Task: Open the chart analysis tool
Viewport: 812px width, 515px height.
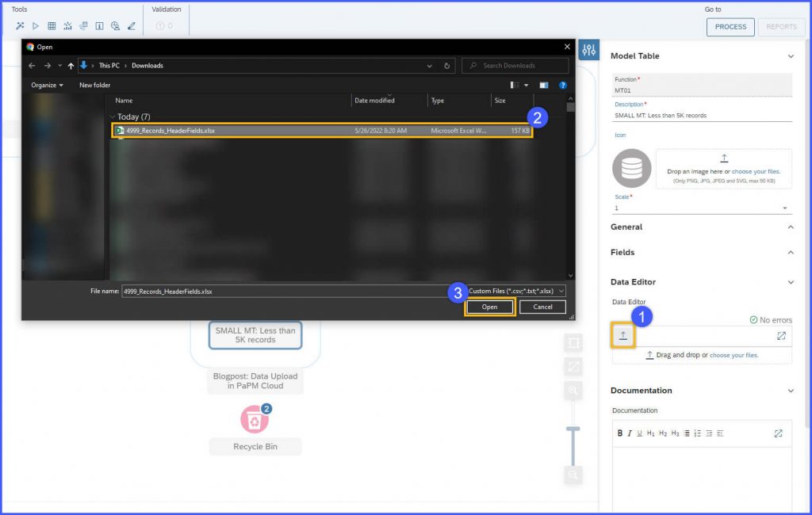Action: coord(67,26)
